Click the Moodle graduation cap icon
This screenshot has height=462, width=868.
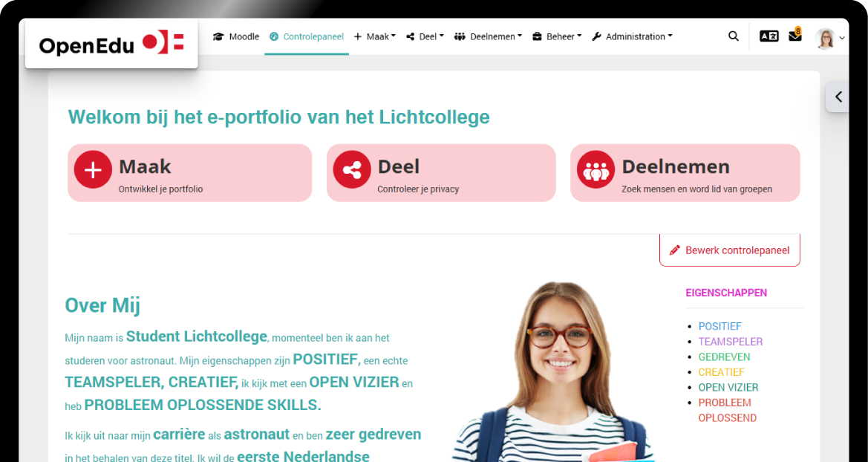(218, 36)
